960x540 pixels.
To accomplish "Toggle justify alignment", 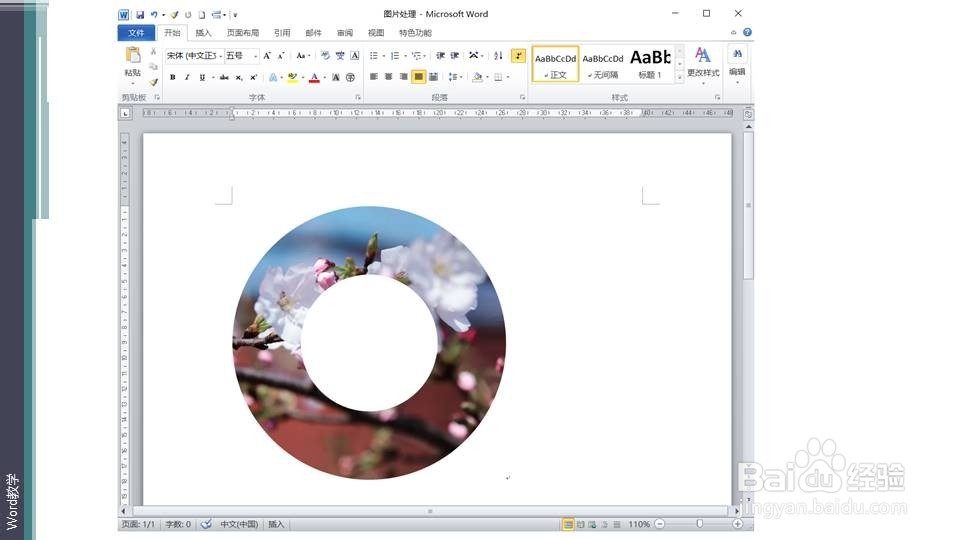I will tap(418, 77).
